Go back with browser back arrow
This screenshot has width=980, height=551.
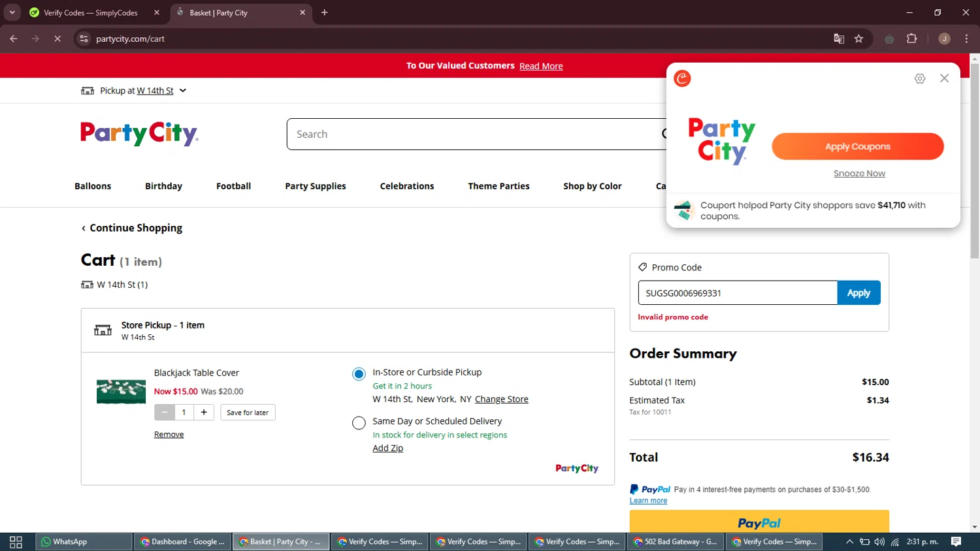pyautogui.click(x=14, y=39)
